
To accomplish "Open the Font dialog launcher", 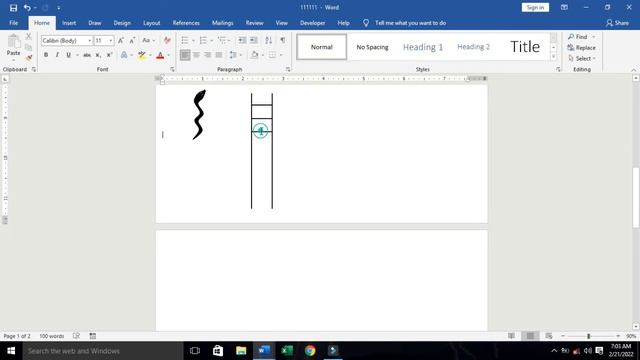I will pos(172,69).
